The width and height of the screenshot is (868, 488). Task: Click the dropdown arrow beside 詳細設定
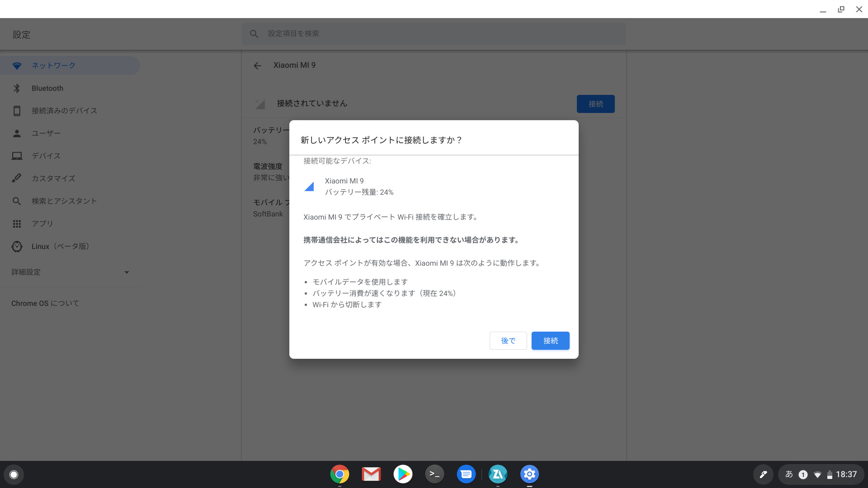click(127, 272)
